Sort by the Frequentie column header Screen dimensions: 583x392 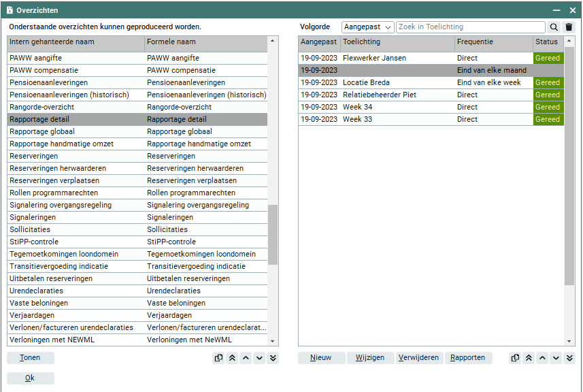coord(493,42)
